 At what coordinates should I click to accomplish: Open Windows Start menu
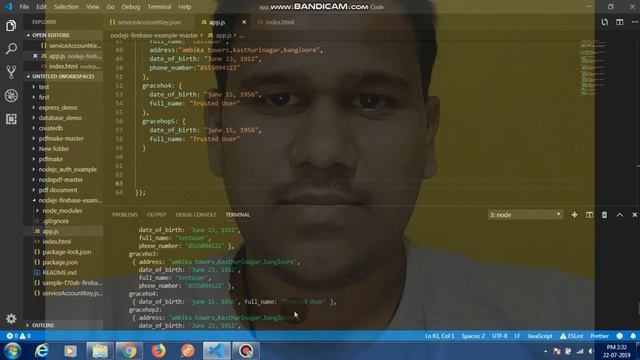[13, 351]
